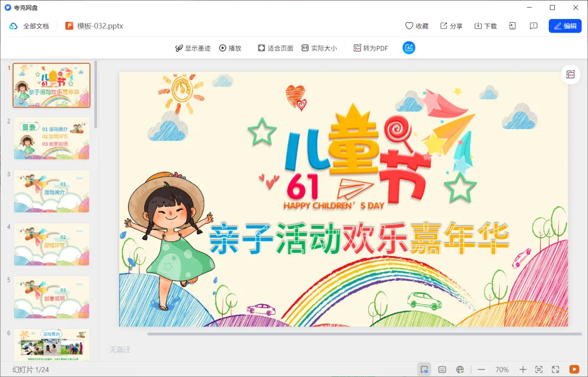Toggle the comments visibility status icon

(424, 369)
